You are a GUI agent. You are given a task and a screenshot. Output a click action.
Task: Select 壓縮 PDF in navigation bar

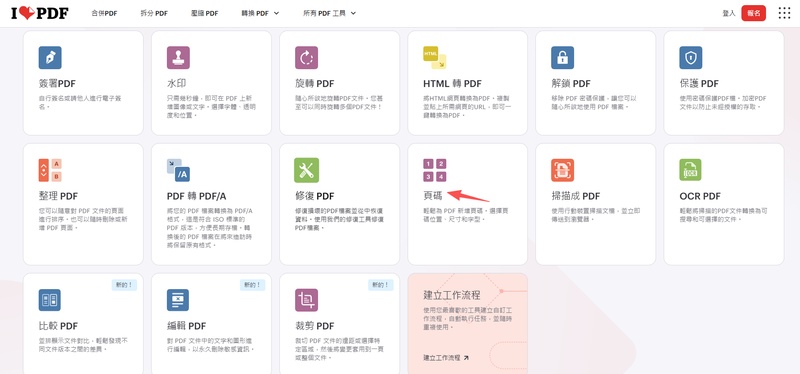coord(204,13)
